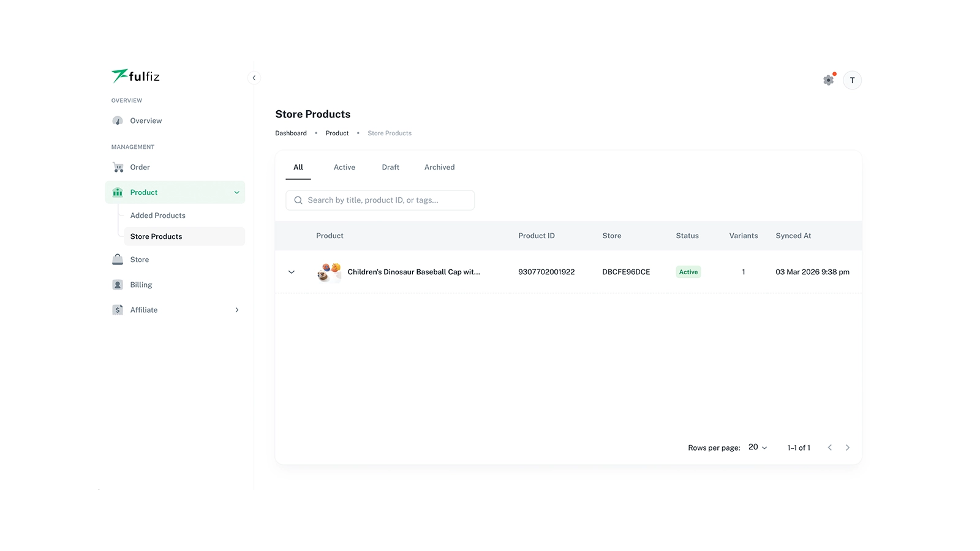This screenshot has width=980, height=551.
Task: Select Store Products submenu item
Action: [x=184, y=236]
